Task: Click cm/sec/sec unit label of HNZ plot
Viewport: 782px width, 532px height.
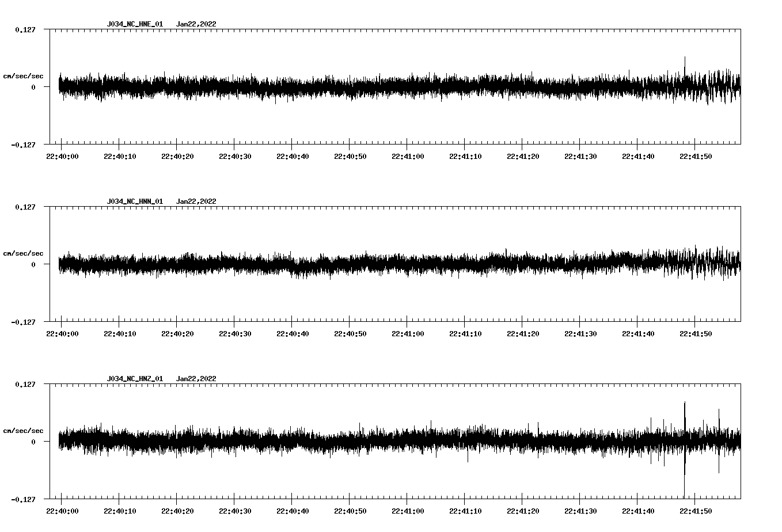Action: tap(23, 431)
